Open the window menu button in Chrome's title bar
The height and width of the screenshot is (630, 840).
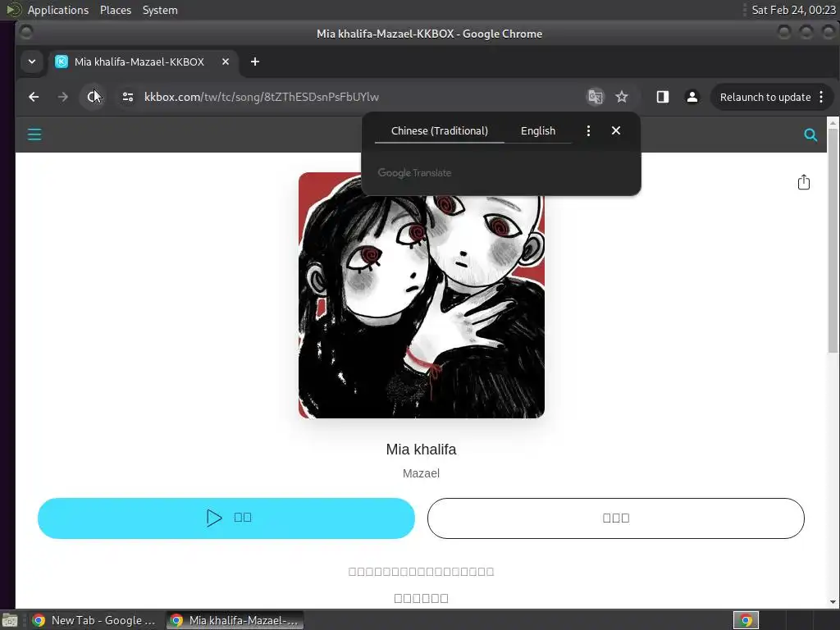click(x=25, y=33)
